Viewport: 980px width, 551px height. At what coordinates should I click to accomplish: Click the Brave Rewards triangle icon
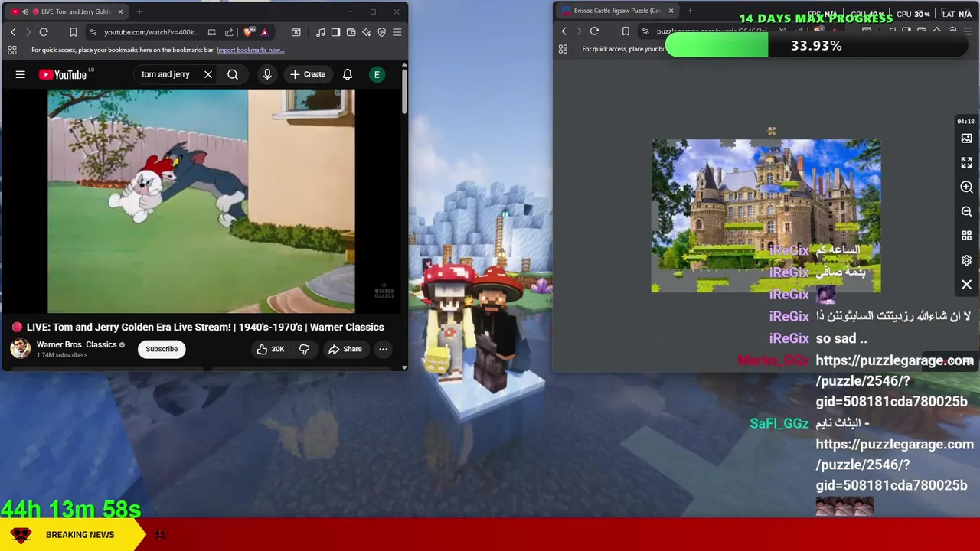coord(264,32)
